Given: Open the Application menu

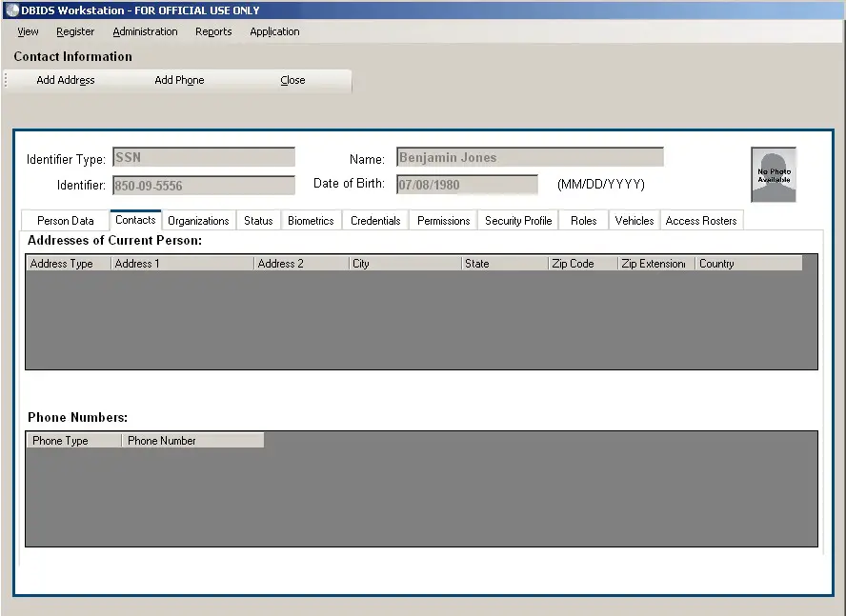Looking at the screenshot, I should coord(274,31).
